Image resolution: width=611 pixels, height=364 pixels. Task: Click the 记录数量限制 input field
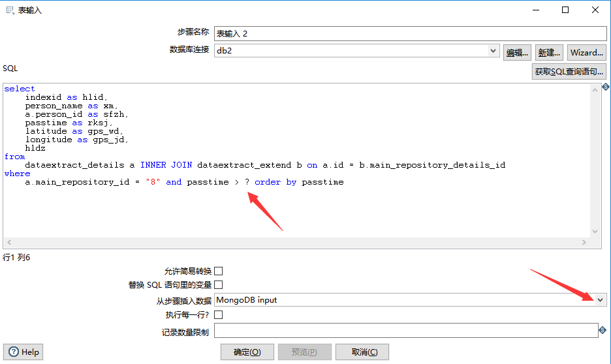(x=406, y=331)
